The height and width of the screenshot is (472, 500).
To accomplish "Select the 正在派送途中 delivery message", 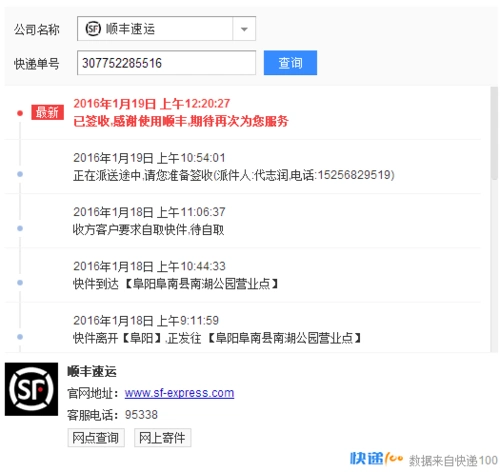I will coord(234,175).
